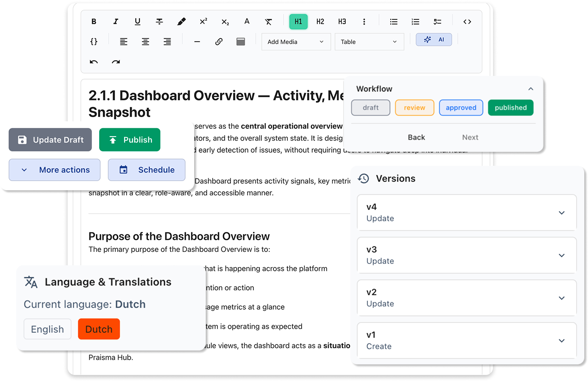588x382 pixels.
Task: Toggle the H1 heading button
Action: (298, 22)
